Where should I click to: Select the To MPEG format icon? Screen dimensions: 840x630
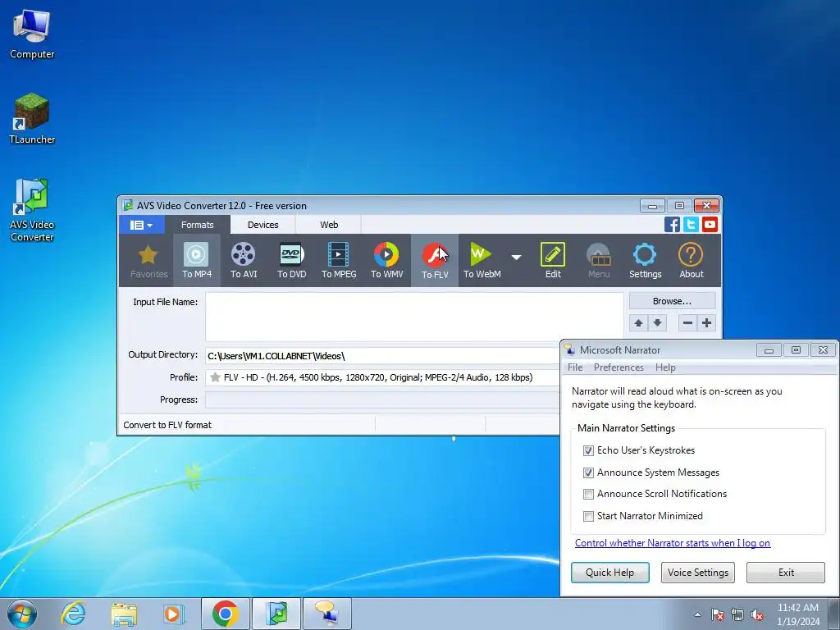click(339, 260)
